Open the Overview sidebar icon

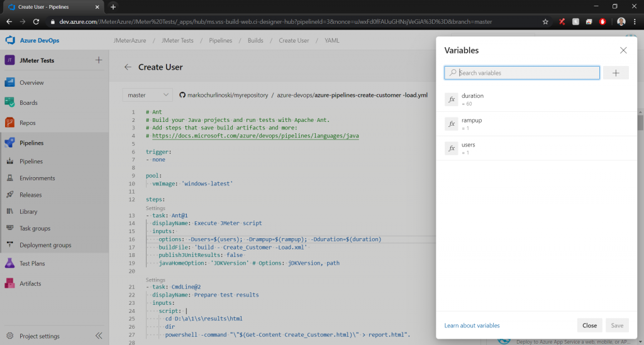pos(10,82)
